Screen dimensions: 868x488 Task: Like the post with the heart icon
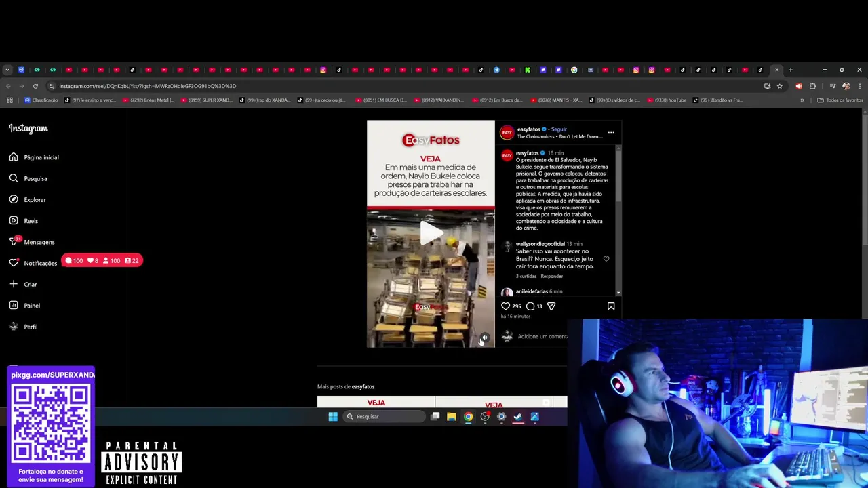pyautogui.click(x=505, y=306)
